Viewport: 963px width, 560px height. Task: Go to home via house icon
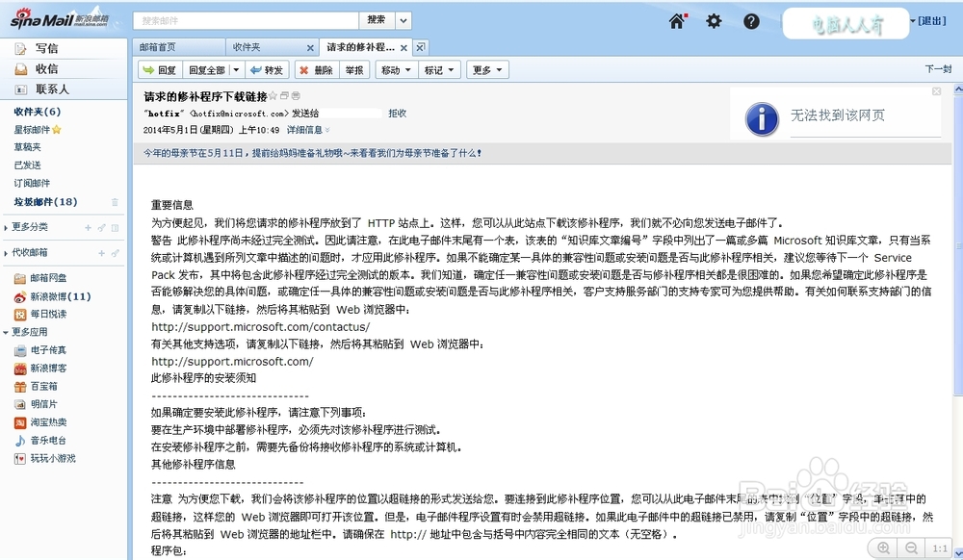pos(677,21)
